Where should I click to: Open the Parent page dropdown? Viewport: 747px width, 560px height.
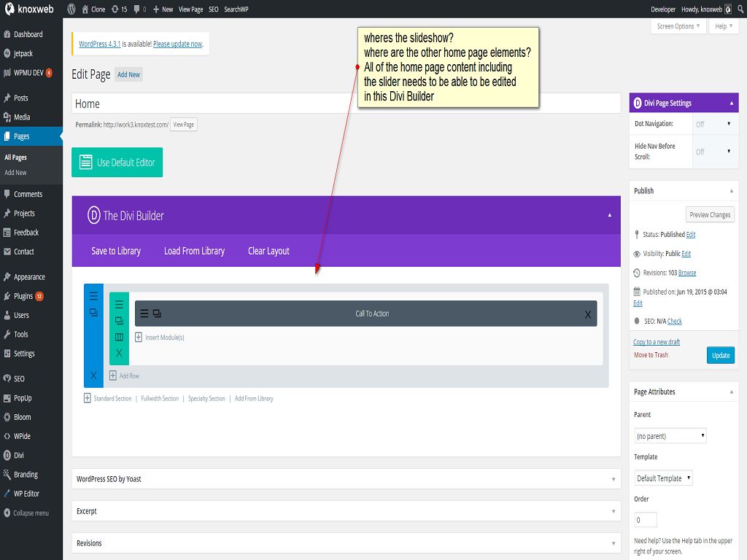670,436
